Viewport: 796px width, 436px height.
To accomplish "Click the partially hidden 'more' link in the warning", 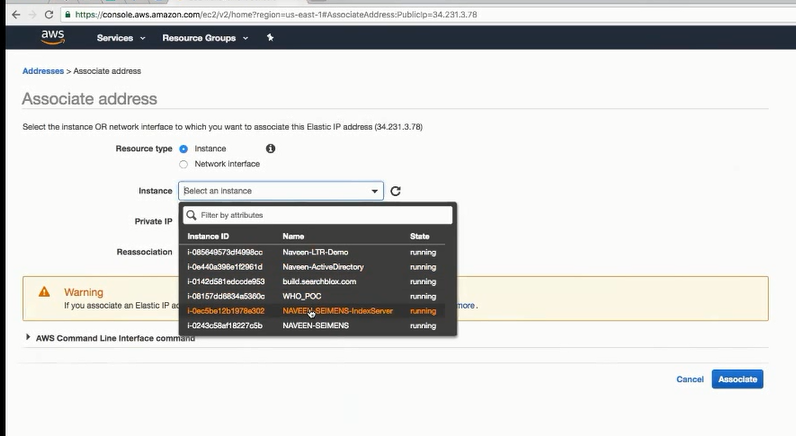I will click(x=466, y=306).
